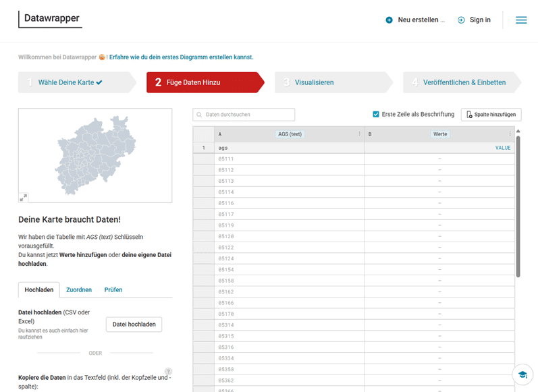
Task: Click the value cell beside 05170
Action: coord(439,314)
